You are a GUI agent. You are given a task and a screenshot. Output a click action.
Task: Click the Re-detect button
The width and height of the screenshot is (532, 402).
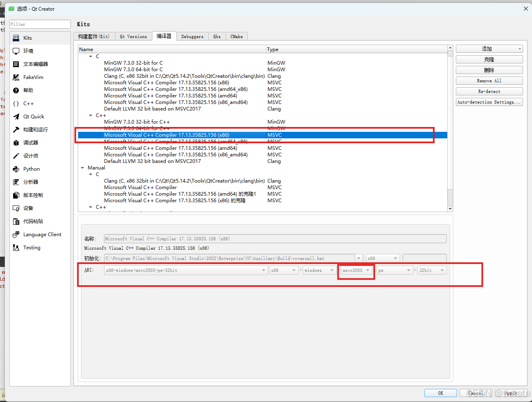pos(489,91)
